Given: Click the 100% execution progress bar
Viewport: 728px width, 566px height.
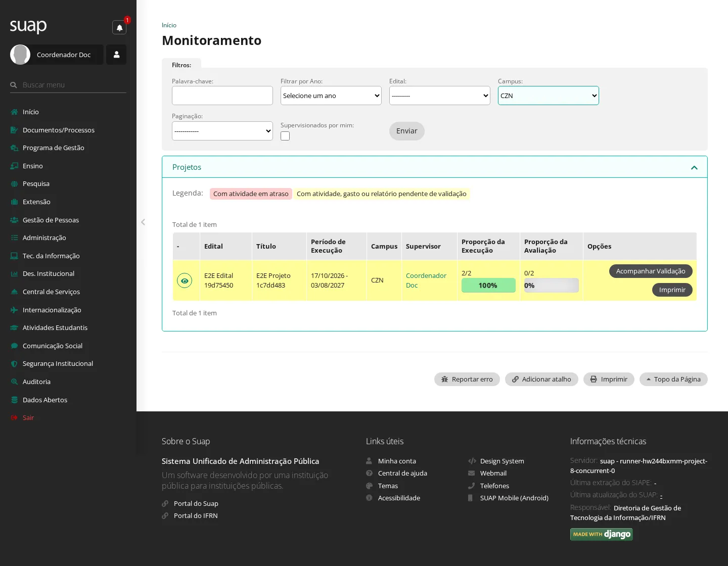Looking at the screenshot, I should [x=488, y=286].
